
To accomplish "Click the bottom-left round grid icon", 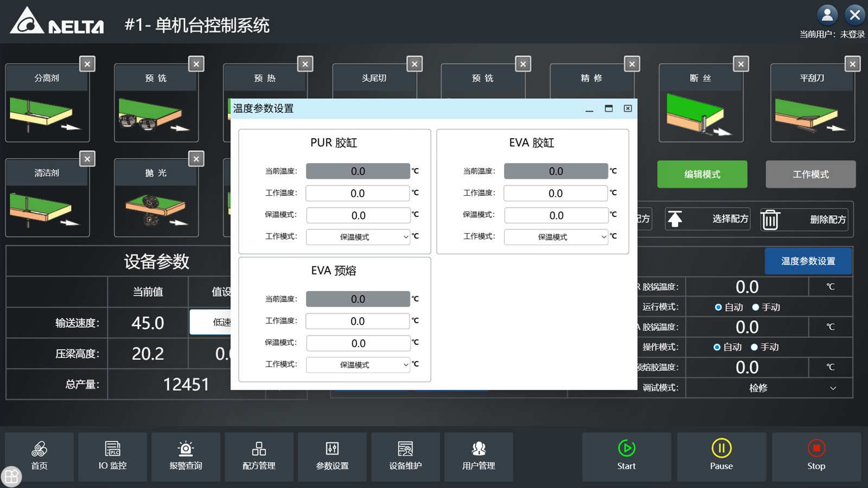I will [11, 477].
